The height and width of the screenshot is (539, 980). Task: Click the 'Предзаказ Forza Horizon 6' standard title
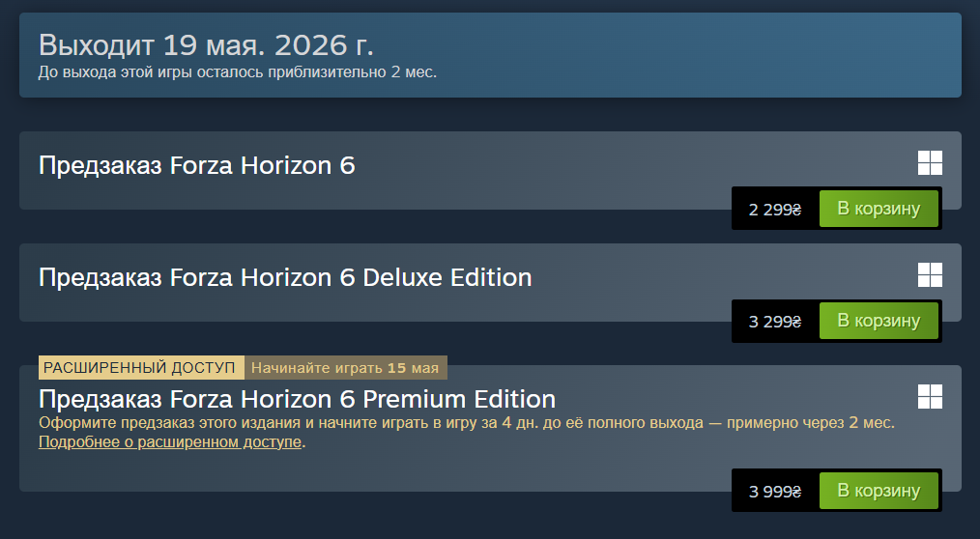tap(197, 166)
